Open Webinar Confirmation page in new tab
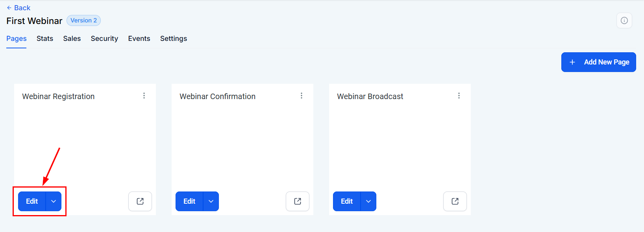This screenshot has width=644, height=232. coord(298,201)
